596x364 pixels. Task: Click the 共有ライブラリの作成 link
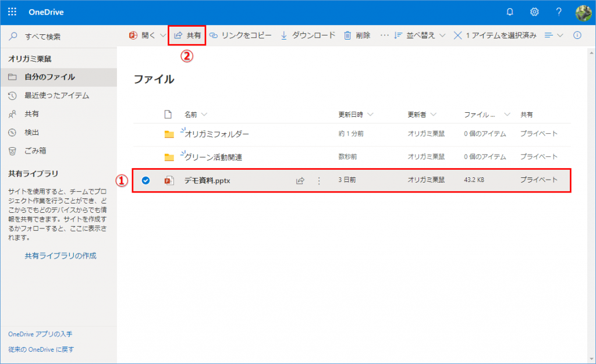(61, 256)
